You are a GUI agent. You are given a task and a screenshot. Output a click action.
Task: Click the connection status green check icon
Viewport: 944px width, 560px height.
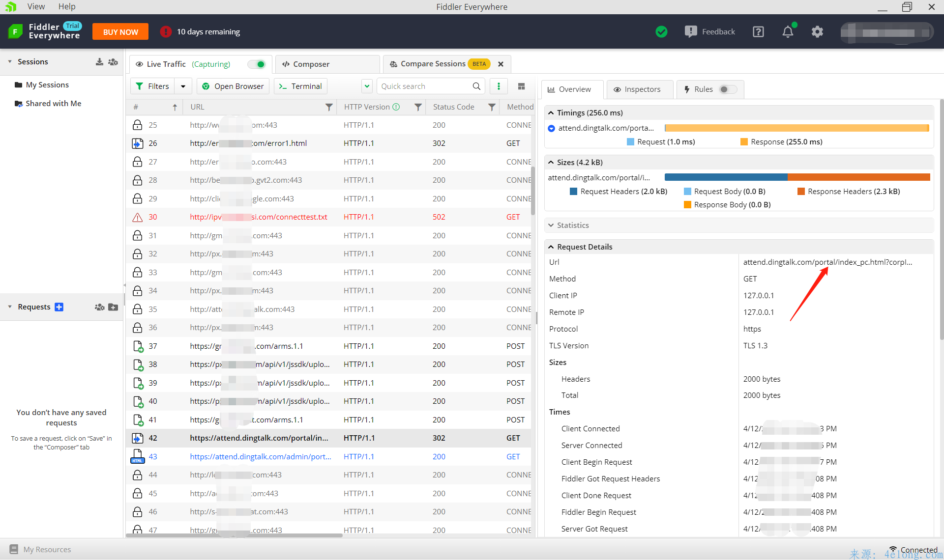pos(661,32)
